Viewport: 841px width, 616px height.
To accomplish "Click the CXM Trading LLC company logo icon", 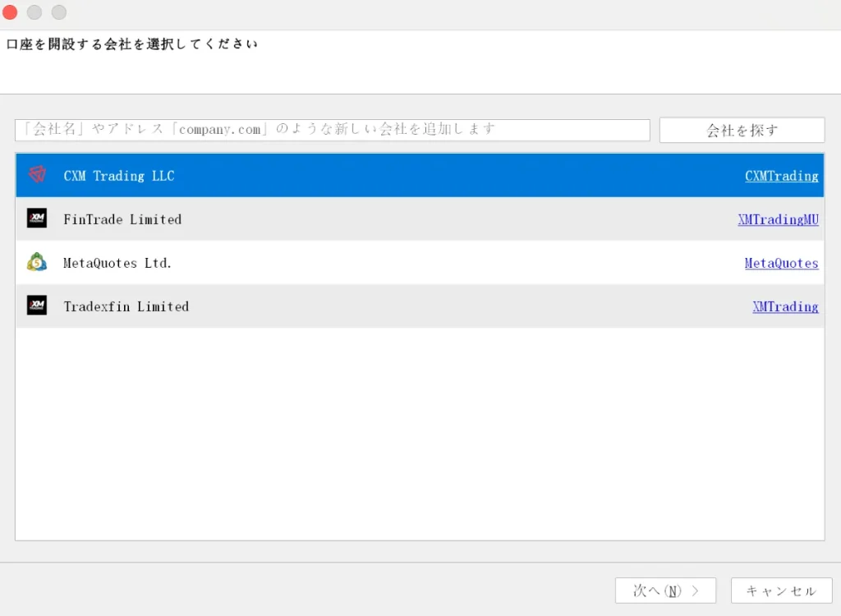I will point(36,175).
